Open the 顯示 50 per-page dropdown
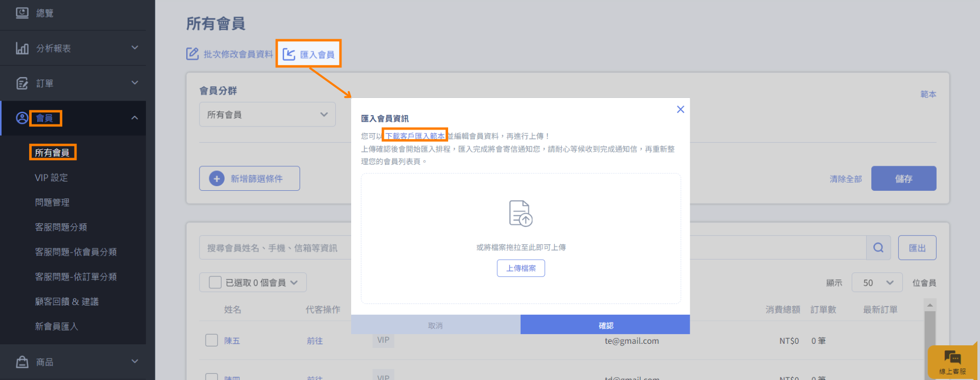980x380 pixels. pos(877,282)
